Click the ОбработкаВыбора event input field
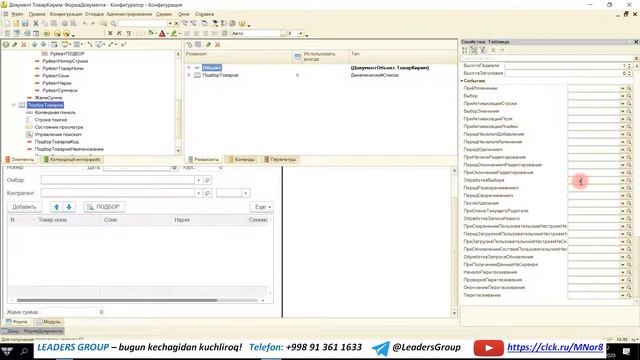The width and height of the screenshot is (640, 360). (594, 180)
